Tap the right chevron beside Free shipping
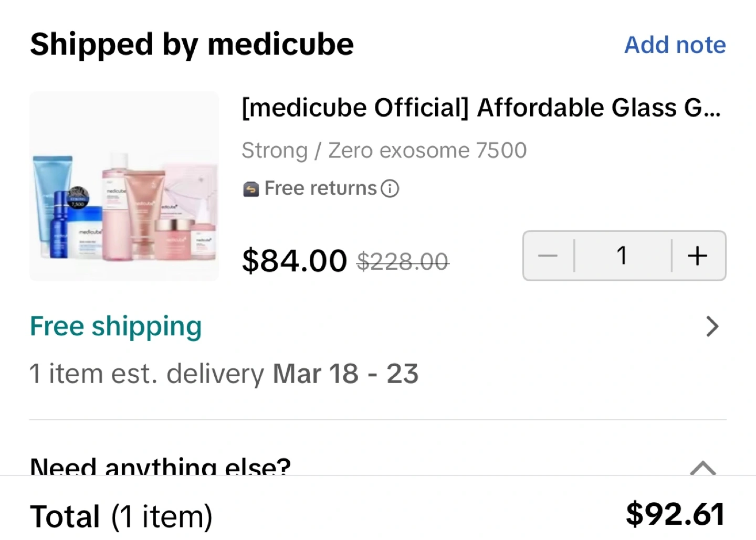This screenshot has height=540, width=756. click(x=712, y=326)
